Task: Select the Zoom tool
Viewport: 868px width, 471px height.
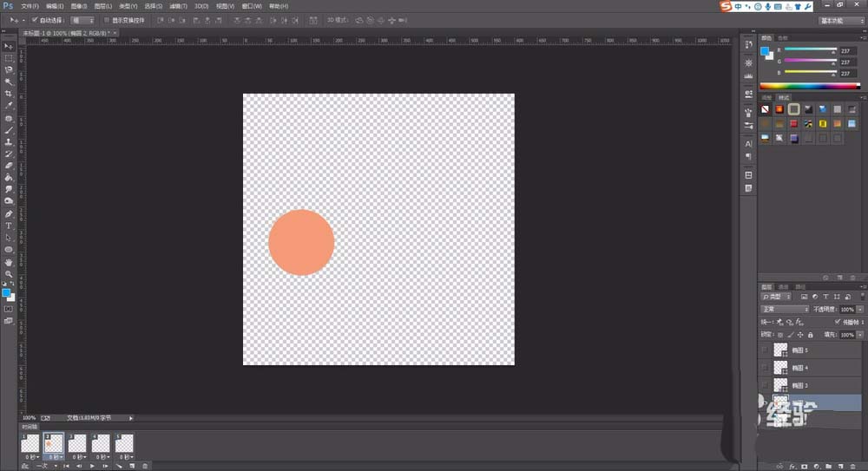Action: click(x=9, y=273)
